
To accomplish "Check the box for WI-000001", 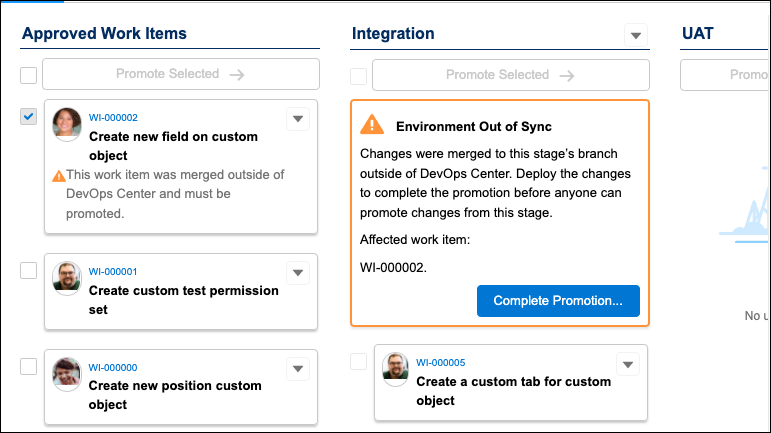I will pos(29,270).
